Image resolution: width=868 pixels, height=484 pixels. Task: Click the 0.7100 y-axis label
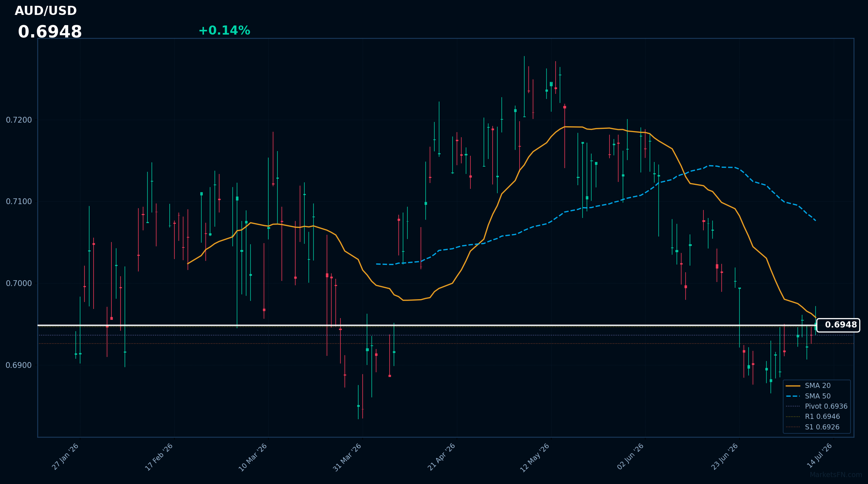click(x=19, y=202)
